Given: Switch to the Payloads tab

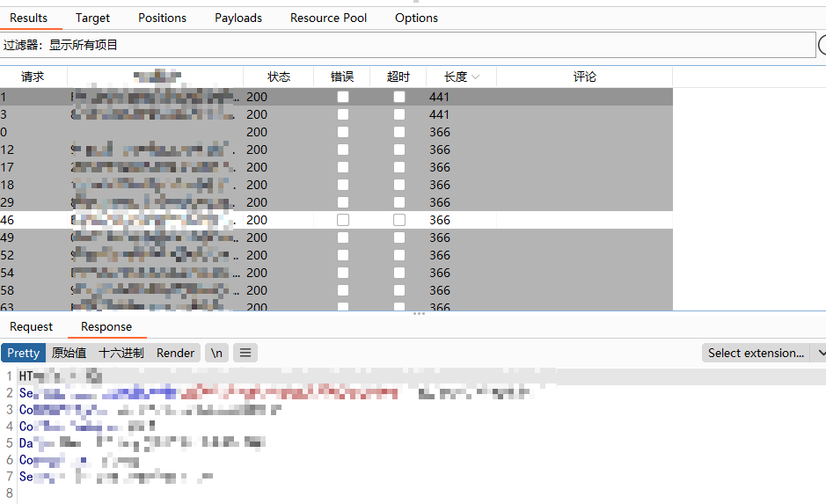Looking at the screenshot, I should click(x=238, y=18).
